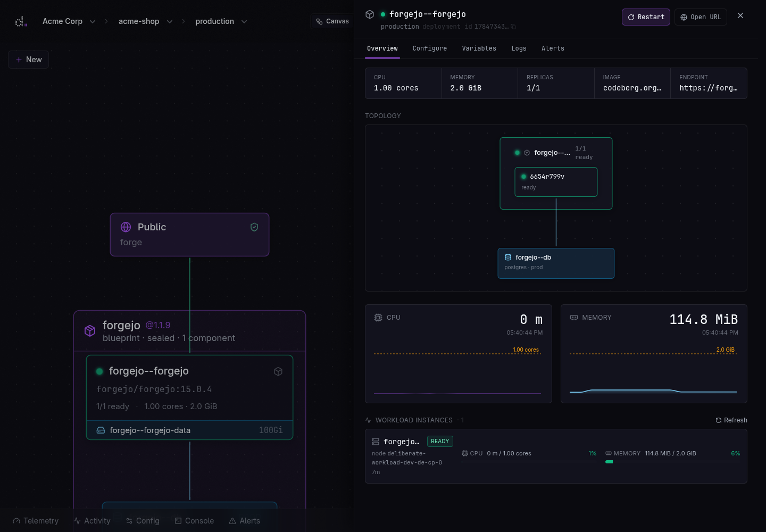Select the Public forge node on canvas
The height and width of the screenshot is (532, 766).
(189, 235)
